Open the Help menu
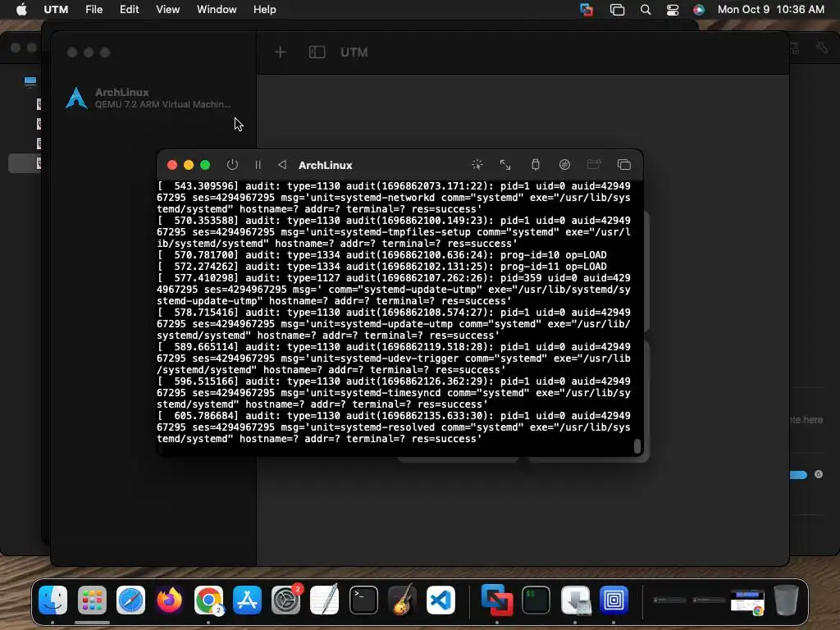 pyautogui.click(x=265, y=9)
